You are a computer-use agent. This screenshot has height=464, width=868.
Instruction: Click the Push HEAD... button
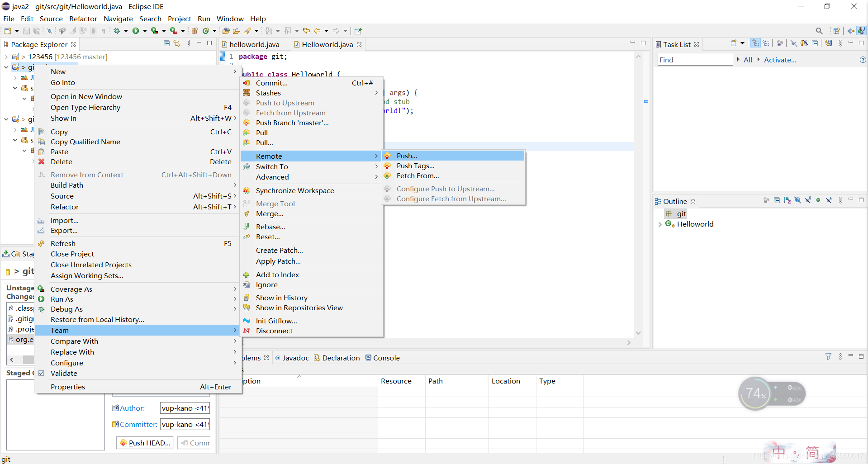146,443
